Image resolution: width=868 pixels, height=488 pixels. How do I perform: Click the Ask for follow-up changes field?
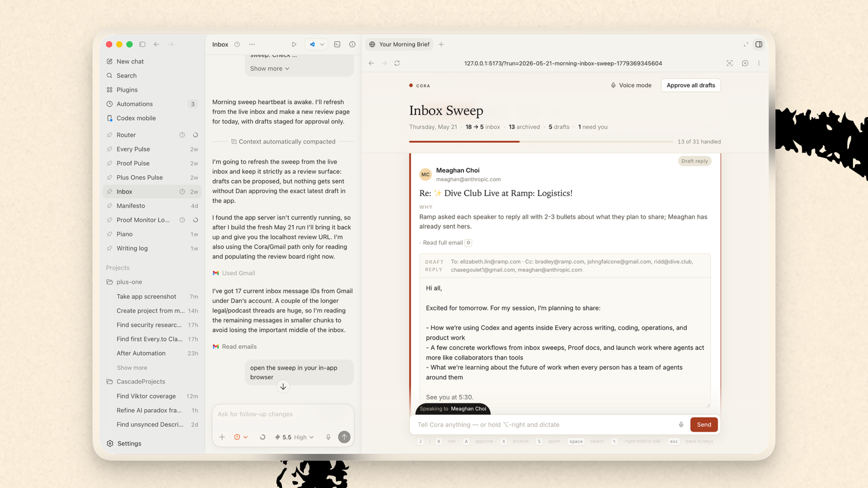coord(283,414)
